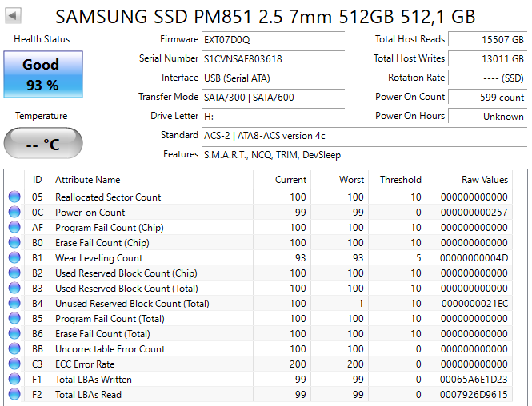Click the Transfer Mode field SATA/300 | SATA/600
This screenshot has height=406, width=532.
273,98
